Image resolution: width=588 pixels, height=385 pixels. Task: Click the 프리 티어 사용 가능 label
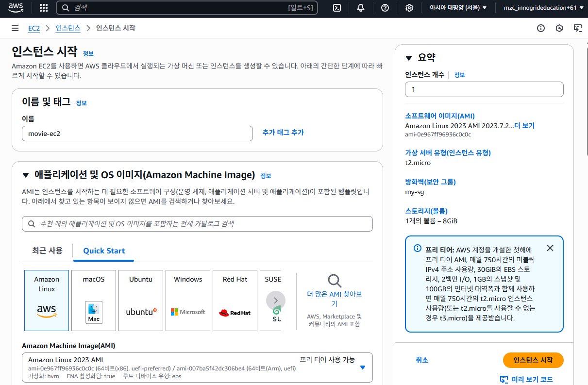pyautogui.click(x=327, y=360)
